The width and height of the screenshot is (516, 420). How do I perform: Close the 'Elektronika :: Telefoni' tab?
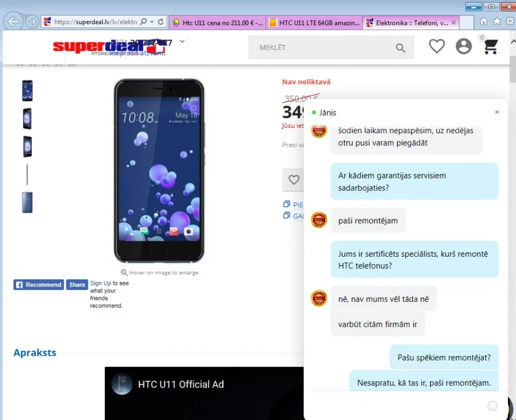coord(454,23)
